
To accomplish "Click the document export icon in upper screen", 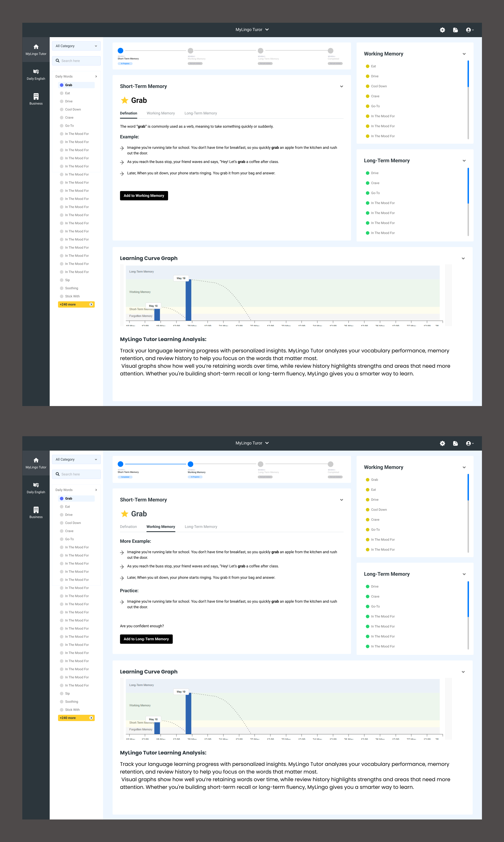I will (x=455, y=30).
